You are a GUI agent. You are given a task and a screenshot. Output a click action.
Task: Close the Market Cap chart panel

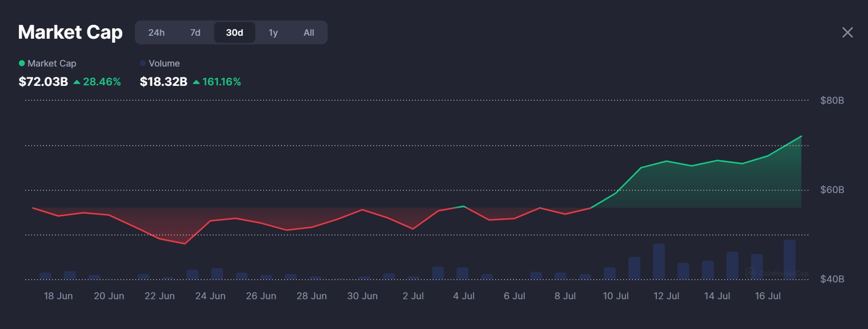tap(847, 33)
